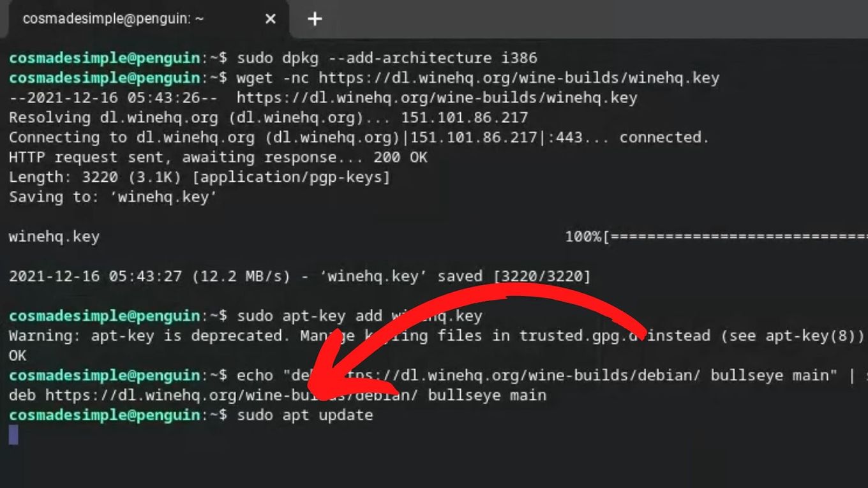The width and height of the screenshot is (868, 488).
Task: Click the 'OK' output line
Action: 18,355
